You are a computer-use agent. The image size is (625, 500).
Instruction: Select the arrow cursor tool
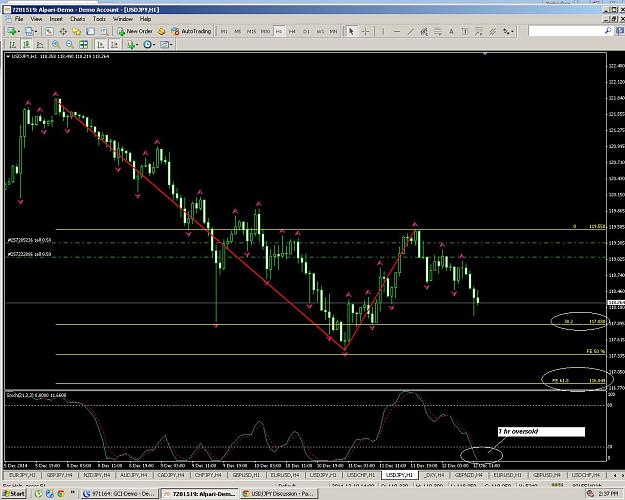pyautogui.click(x=351, y=31)
